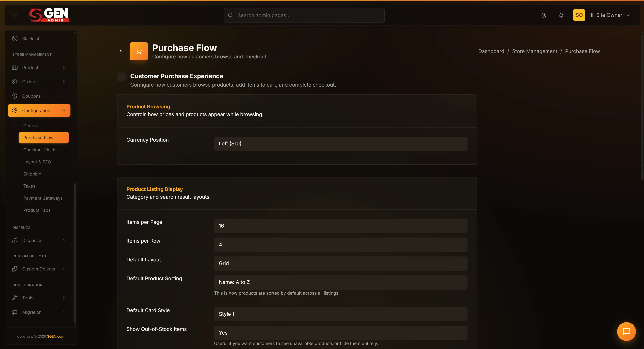Click the Blacklist ban icon

click(15, 39)
